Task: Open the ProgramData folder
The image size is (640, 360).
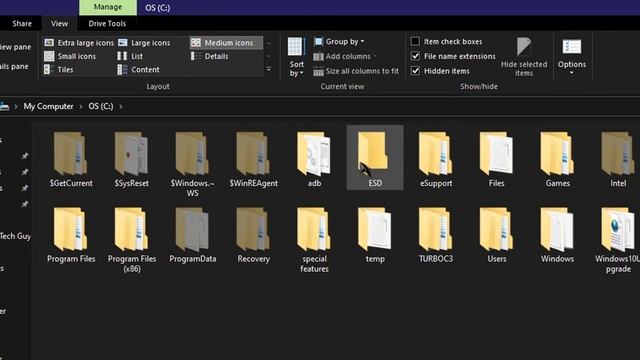Action: coord(192,235)
